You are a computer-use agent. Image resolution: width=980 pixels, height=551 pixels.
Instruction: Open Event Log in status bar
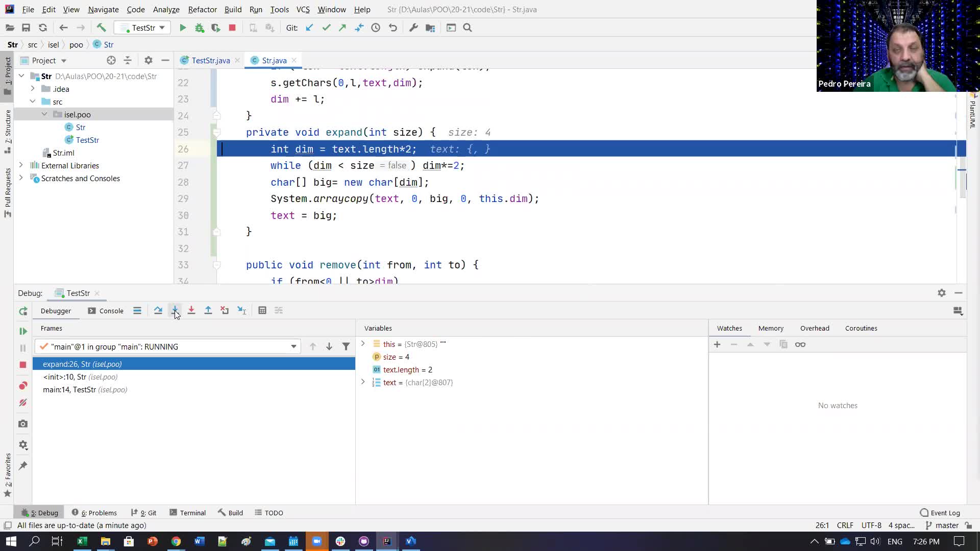pyautogui.click(x=940, y=513)
